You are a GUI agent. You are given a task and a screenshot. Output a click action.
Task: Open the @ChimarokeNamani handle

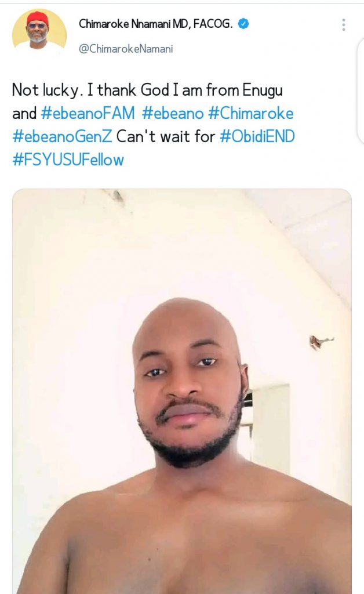pos(126,49)
